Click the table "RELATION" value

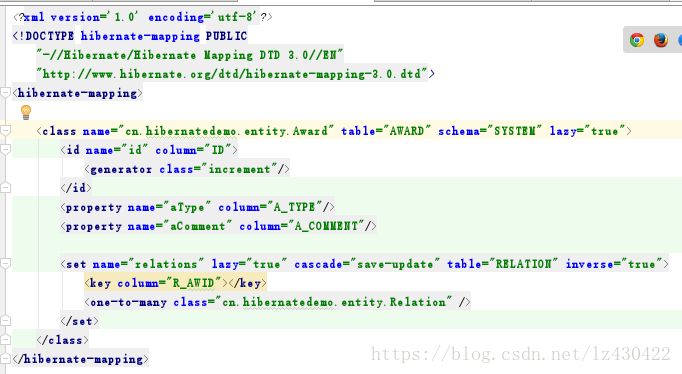pos(524,264)
